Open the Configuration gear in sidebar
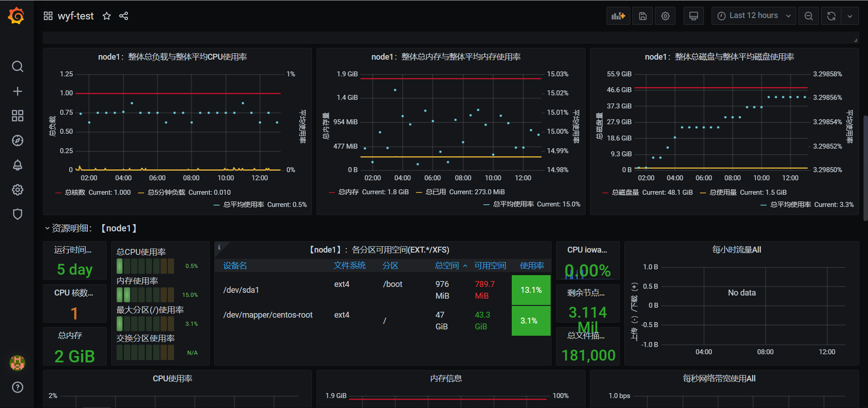This screenshot has width=868, height=408. pos(17,190)
